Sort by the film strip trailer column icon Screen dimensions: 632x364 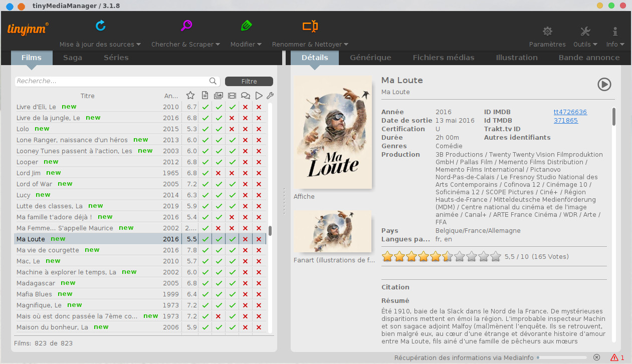[232, 96]
